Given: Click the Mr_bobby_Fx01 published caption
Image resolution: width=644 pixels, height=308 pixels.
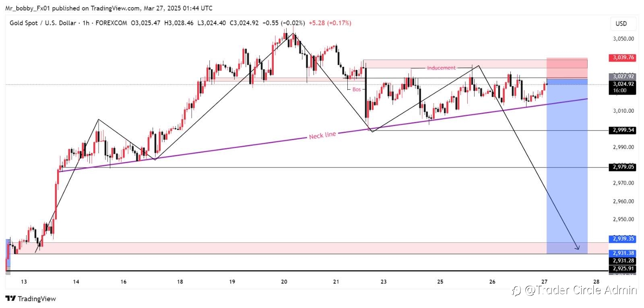Looking at the screenshot, I should pos(109,8).
